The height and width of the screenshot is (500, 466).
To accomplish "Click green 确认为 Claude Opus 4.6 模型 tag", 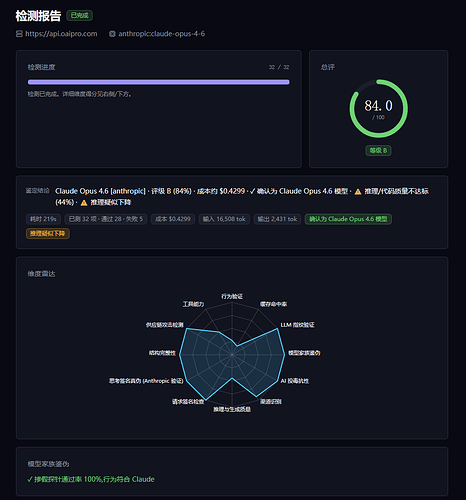I will point(348,219).
